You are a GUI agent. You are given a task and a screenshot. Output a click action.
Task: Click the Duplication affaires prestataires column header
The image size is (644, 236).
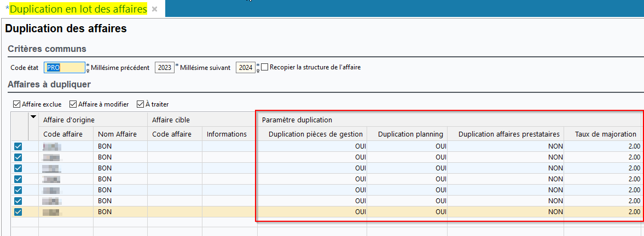(x=506, y=134)
